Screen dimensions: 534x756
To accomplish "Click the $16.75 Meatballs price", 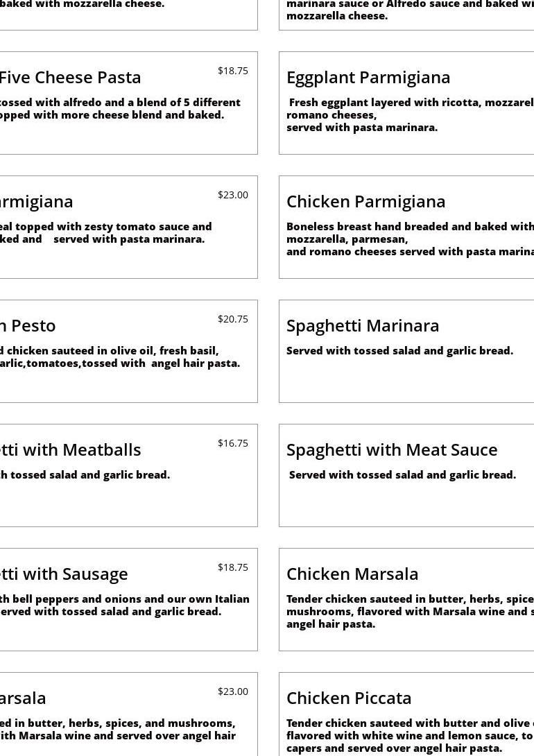I will click(232, 443).
